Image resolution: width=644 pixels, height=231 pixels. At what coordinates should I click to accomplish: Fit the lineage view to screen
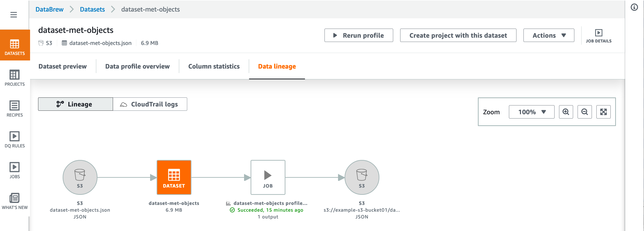point(603,112)
